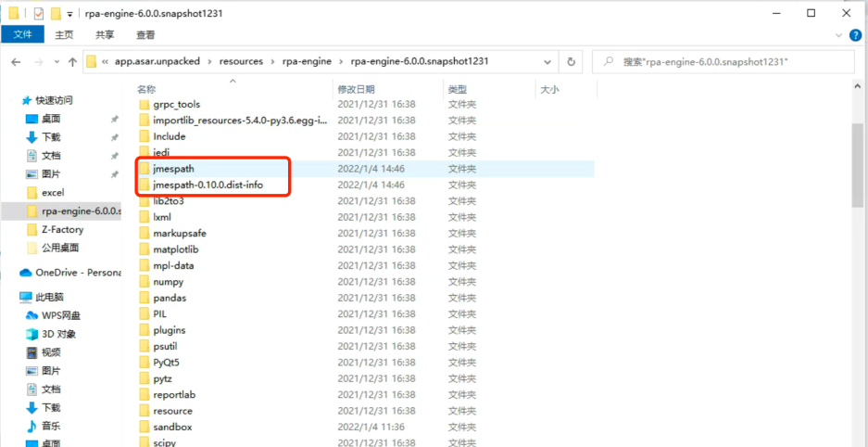Click app.asar.unpacked in address path
Screen dimensions: 868x447
[x=157, y=61]
